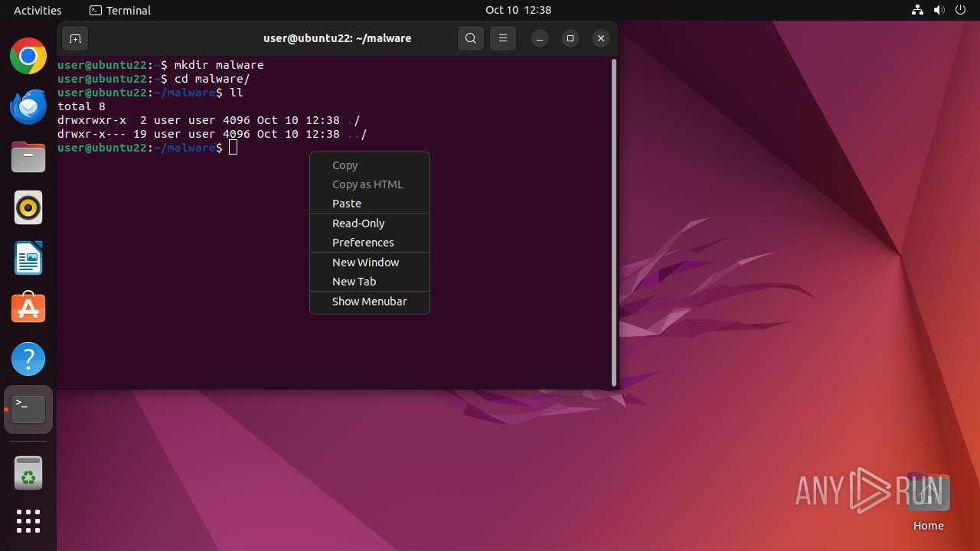Image resolution: width=980 pixels, height=551 pixels.
Task: Open Ubuntu Software from the dock
Action: point(28,308)
